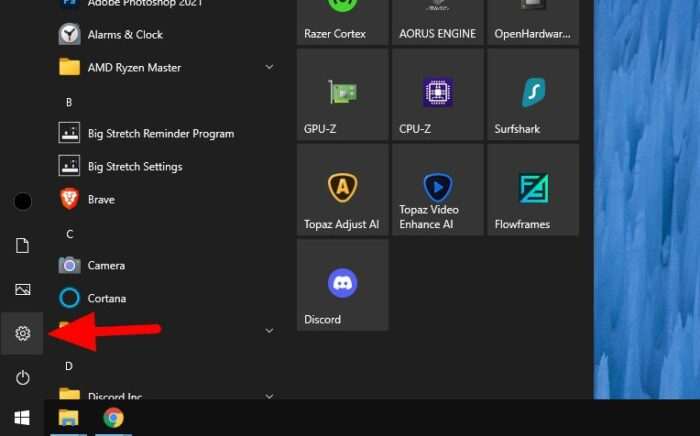Image resolution: width=700 pixels, height=436 pixels.
Task: Open Topaz Video Enhance AI tile
Action: click(x=438, y=190)
